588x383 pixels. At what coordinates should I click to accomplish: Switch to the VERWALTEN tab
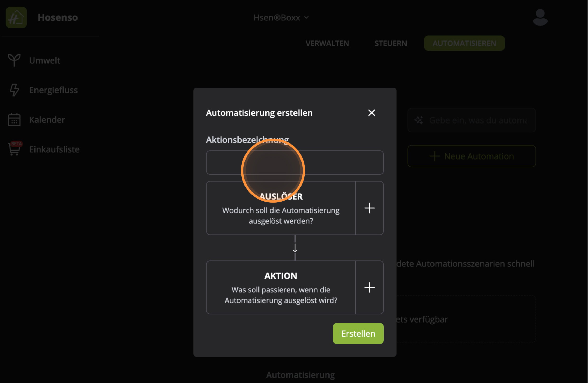click(x=327, y=43)
